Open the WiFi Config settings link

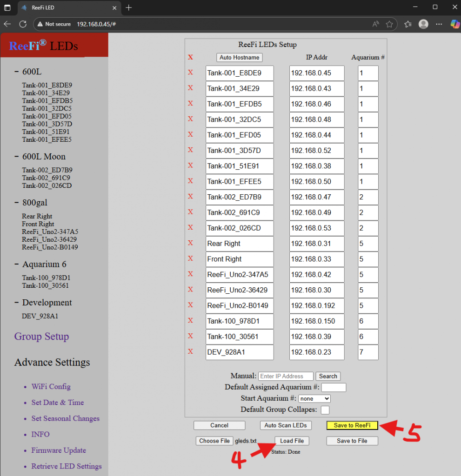point(51,386)
